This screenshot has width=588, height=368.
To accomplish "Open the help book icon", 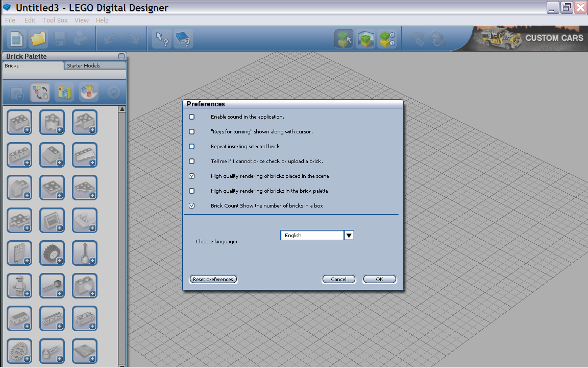I will [x=183, y=39].
